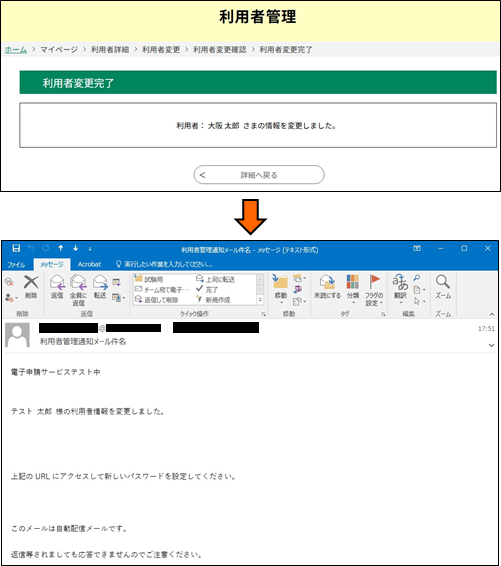Click the 未読にする mark unread icon
The height and width of the screenshot is (566, 501).
coord(327,282)
